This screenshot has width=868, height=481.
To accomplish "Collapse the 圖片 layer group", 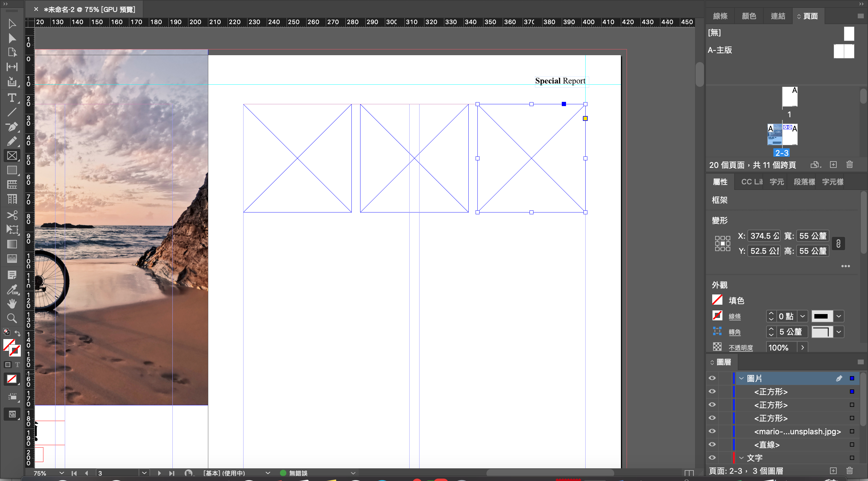I will 741,378.
